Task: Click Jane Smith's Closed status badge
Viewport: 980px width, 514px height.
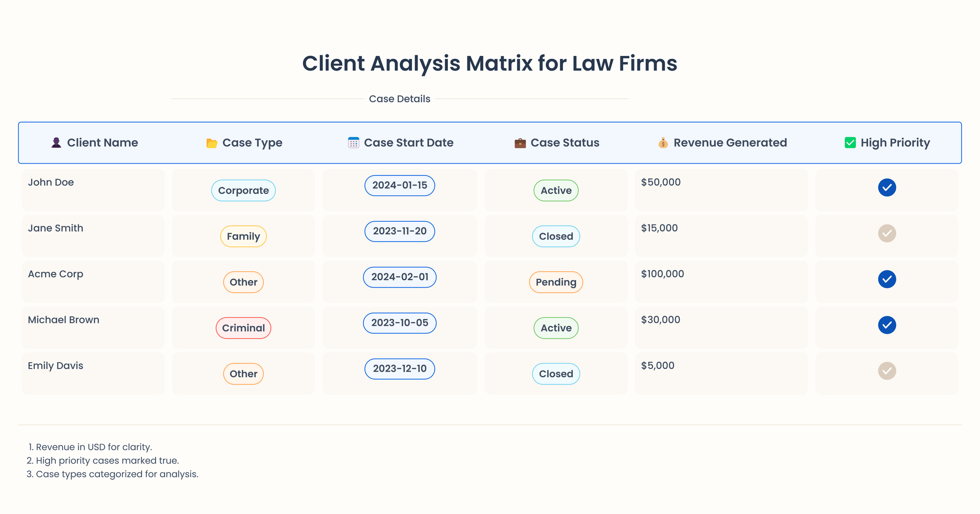Action: (x=556, y=236)
